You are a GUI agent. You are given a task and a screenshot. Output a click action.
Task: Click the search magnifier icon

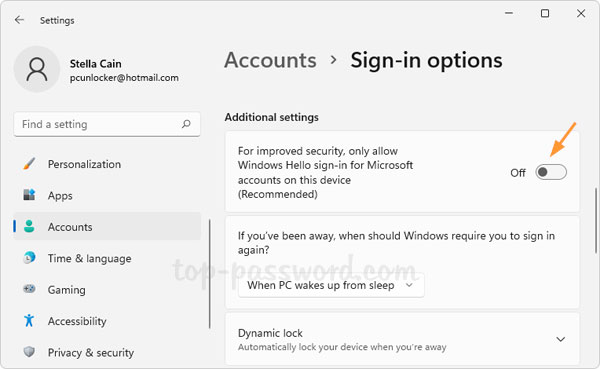coord(186,124)
